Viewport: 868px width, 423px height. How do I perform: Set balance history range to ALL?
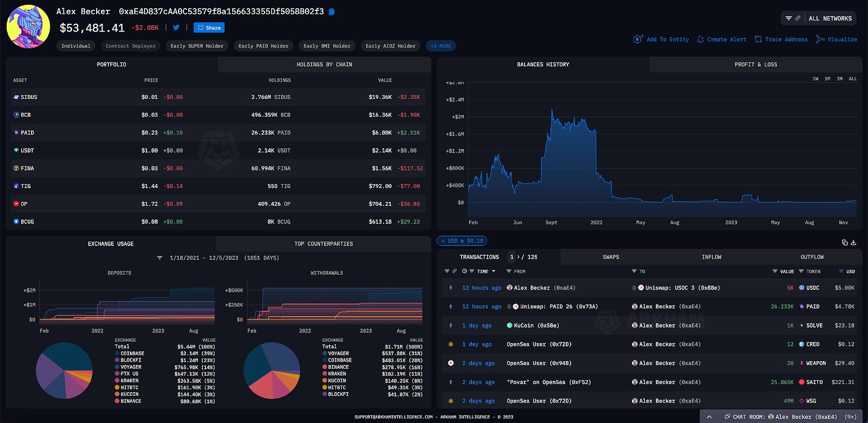pos(853,79)
